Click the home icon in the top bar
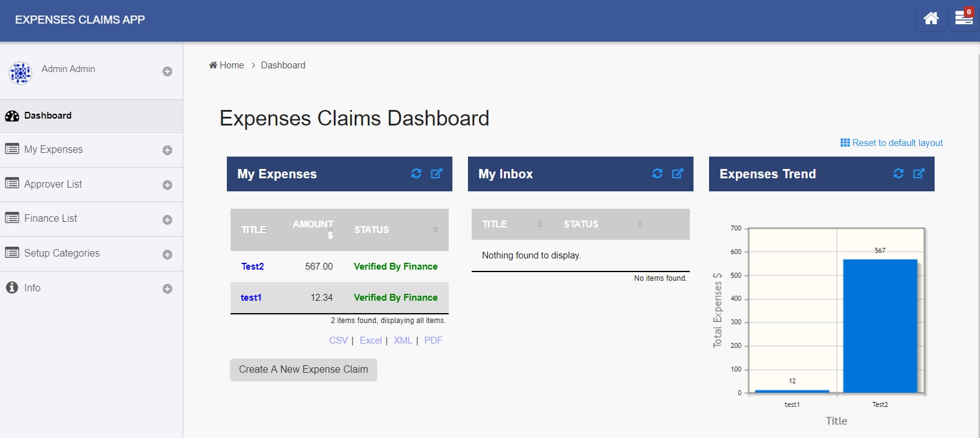The width and height of the screenshot is (980, 438). (931, 19)
